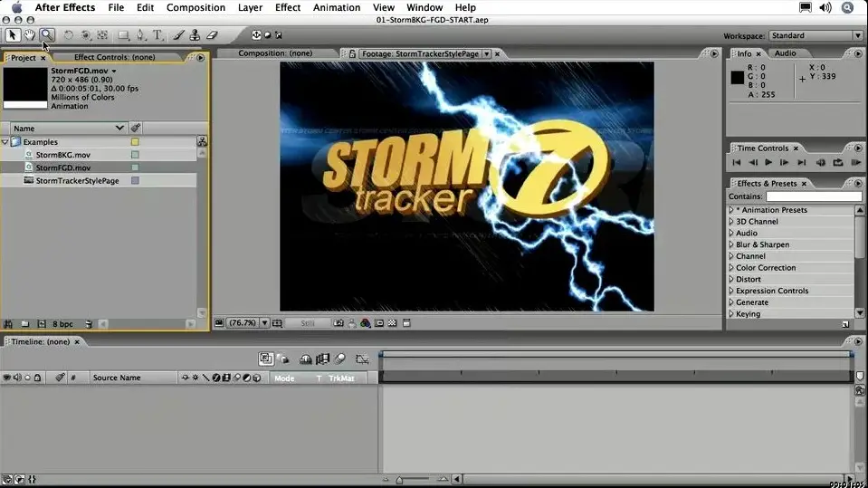Image resolution: width=868 pixels, height=488 pixels.
Task: Select the Horizontal Type tool
Action: [157, 35]
